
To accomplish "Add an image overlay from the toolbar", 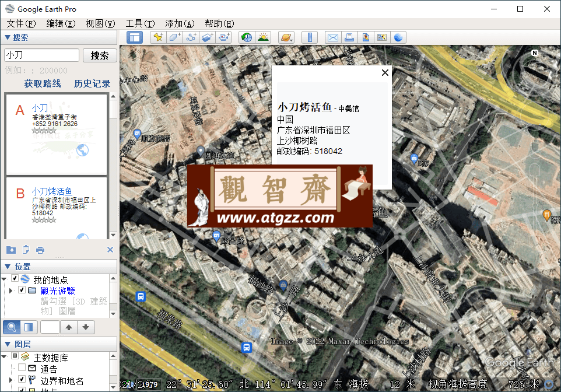I will click(208, 37).
